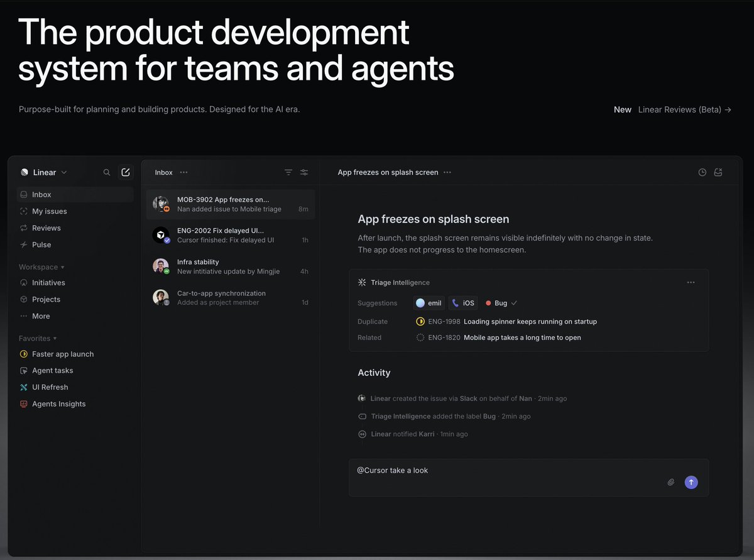Click the Agent tasks cursor icon
754x560 pixels.
pos(24,371)
